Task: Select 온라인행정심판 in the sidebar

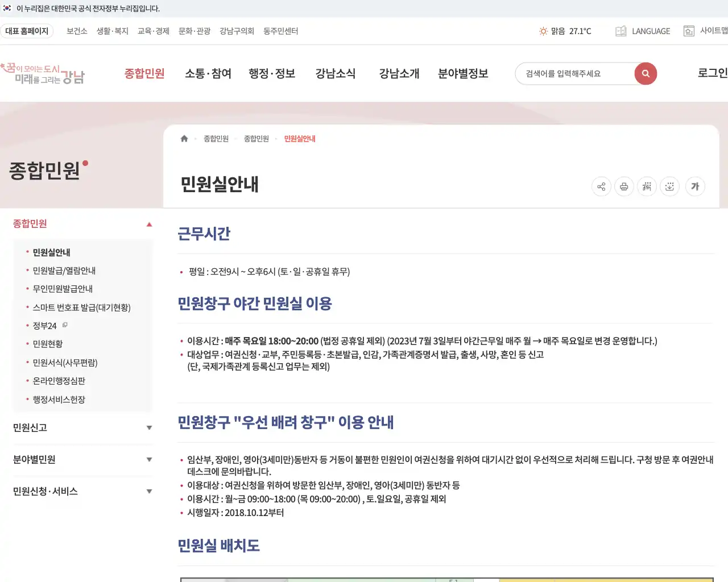Action: [x=59, y=381]
